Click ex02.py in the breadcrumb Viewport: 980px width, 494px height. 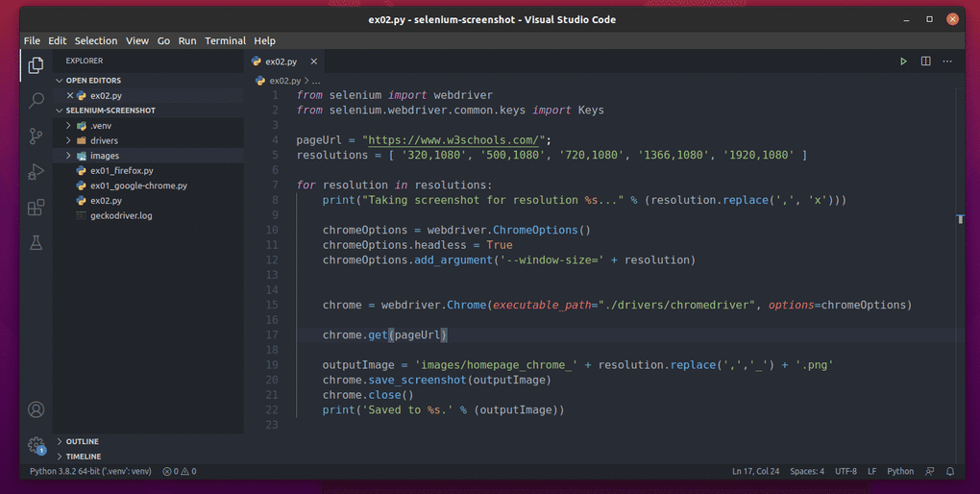tap(285, 81)
